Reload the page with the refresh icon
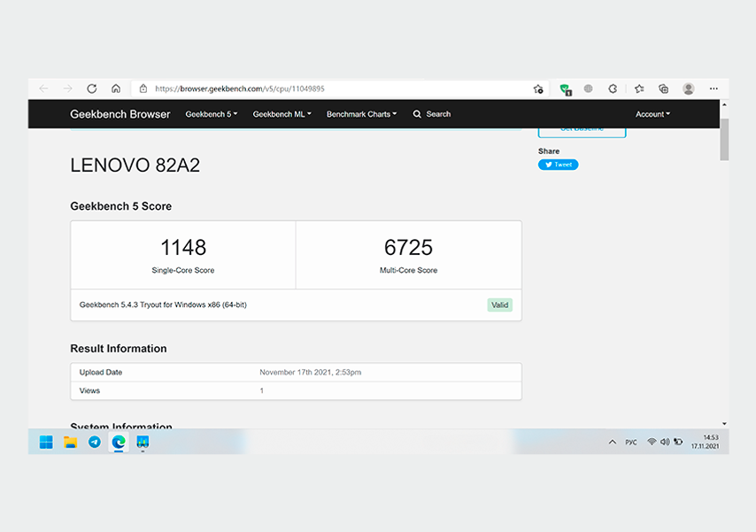 [91, 89]
